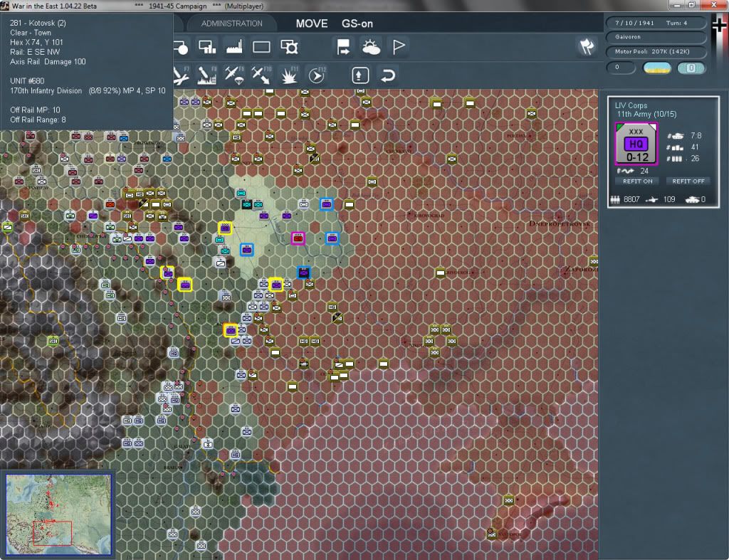The width and height of the screenshot is (729, 560).
Task: Click the '281 - Kotovsk (2)' hex title
Action: 38,23
